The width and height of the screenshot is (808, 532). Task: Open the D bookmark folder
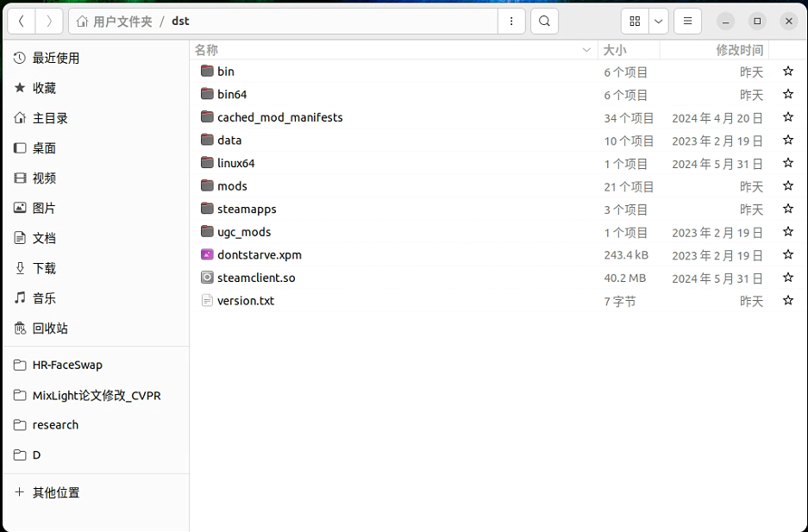tap(96, 454)
